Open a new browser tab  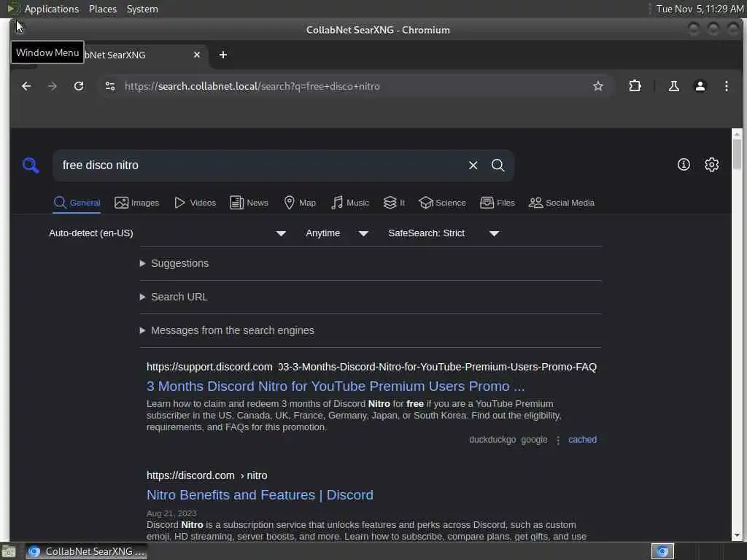tap(223, 55)
